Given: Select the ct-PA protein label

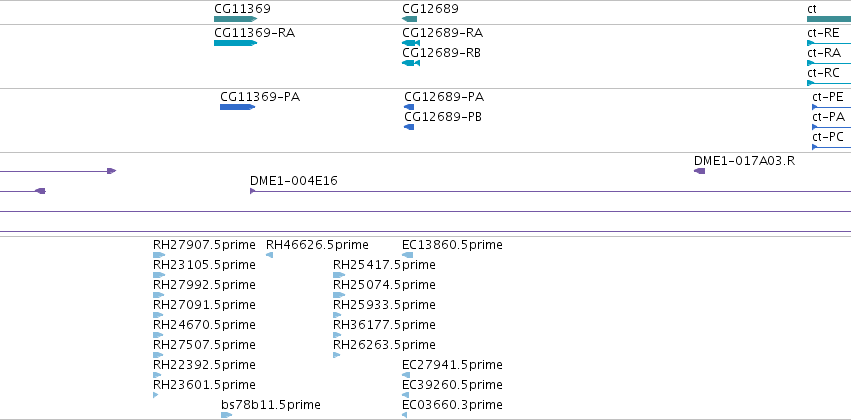Looking at the screenshot, I should pyautogui.click(x=828, y=117).
